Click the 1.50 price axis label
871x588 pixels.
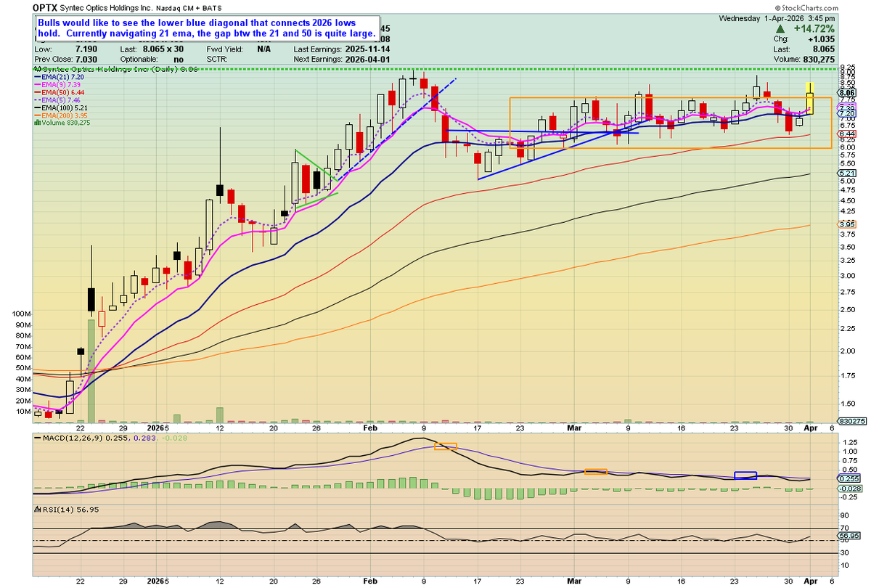[x=846, y=404]
